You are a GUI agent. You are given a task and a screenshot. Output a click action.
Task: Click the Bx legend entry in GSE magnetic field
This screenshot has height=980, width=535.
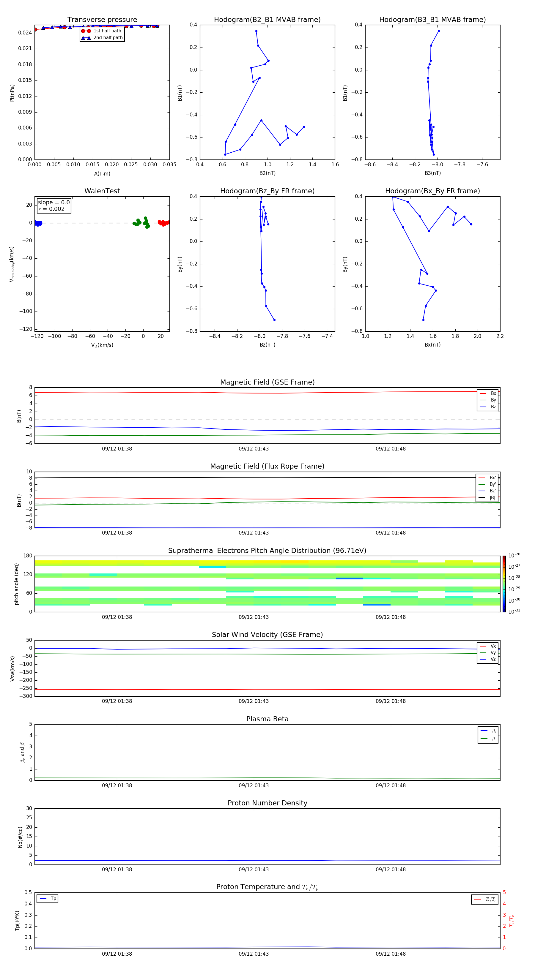(x=488, y=393)
